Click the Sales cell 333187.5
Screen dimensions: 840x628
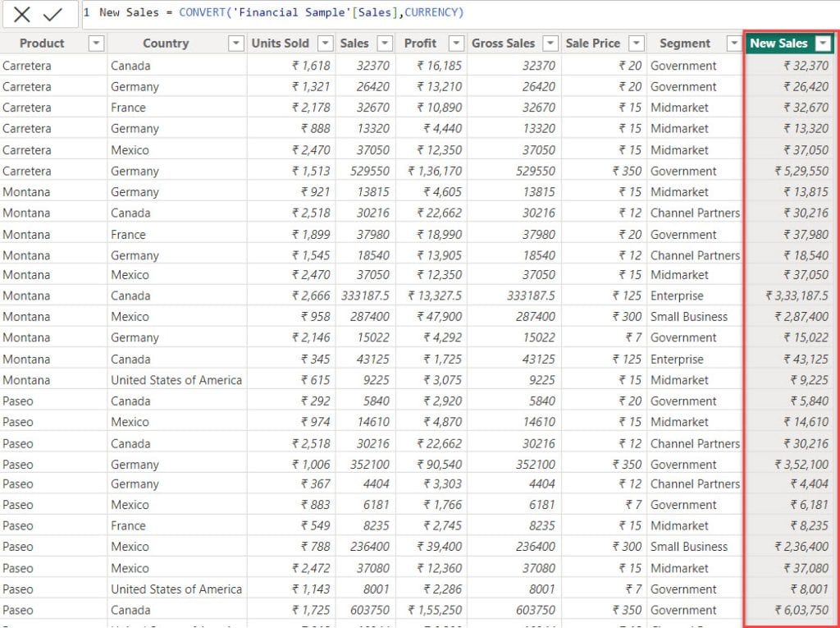[365, 296]
